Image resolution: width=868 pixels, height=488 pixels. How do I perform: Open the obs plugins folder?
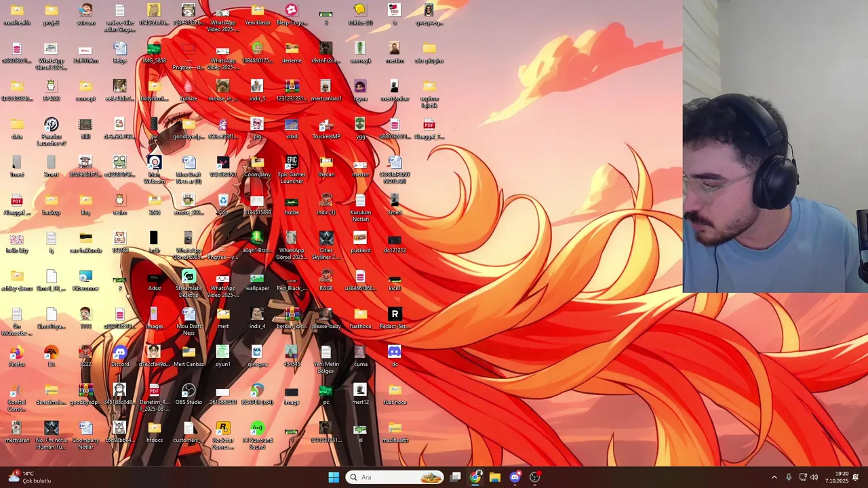[429, 52]
